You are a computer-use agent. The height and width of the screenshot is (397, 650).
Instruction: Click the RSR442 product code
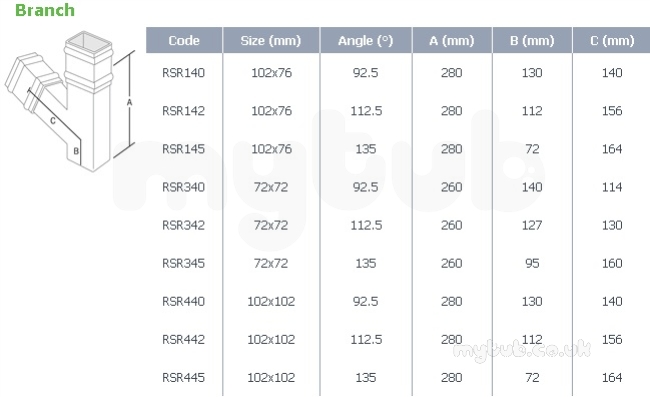[x=184, y=340]
